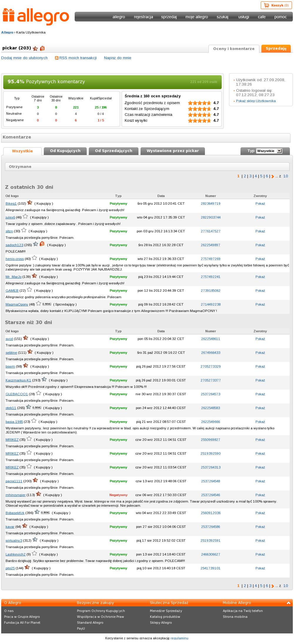
Task: Open 'Program Ochrony Kupujących' footer link
Action: pos(101,611)
